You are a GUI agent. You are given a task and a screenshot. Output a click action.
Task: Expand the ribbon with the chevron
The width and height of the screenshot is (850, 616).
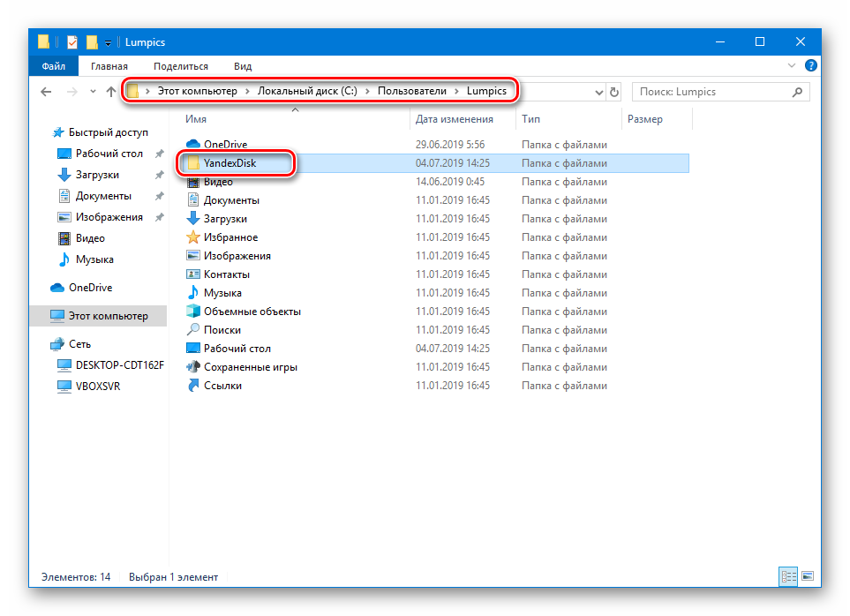tap(791, 66)
